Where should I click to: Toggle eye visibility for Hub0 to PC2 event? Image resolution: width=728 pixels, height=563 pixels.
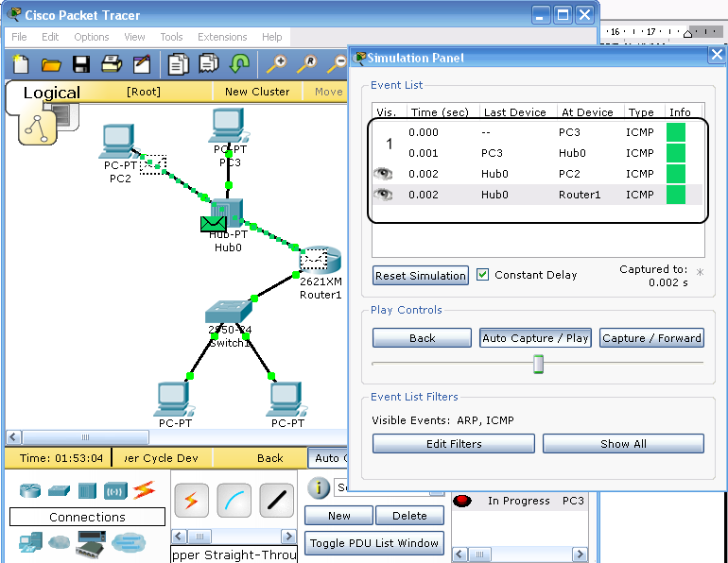point(383,174)
